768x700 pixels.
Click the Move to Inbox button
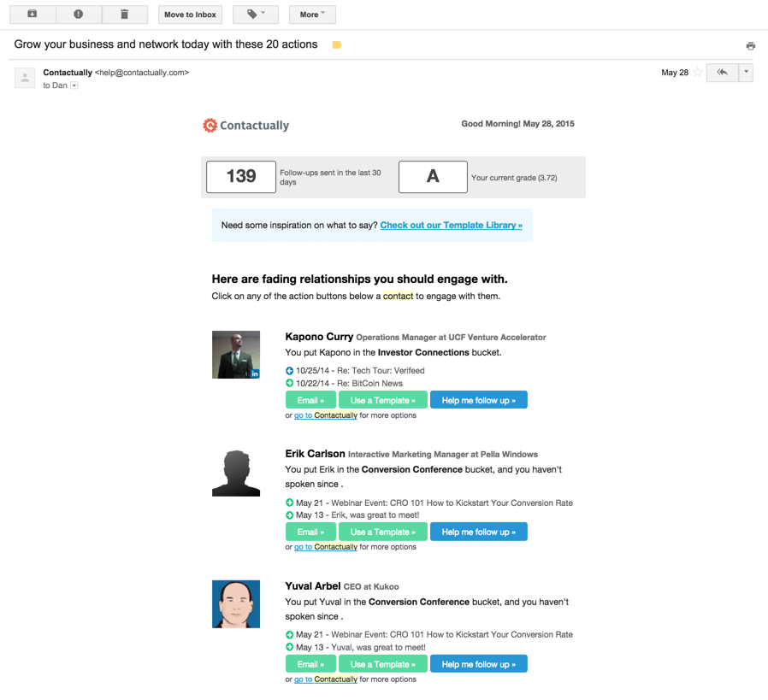[190, 15]
